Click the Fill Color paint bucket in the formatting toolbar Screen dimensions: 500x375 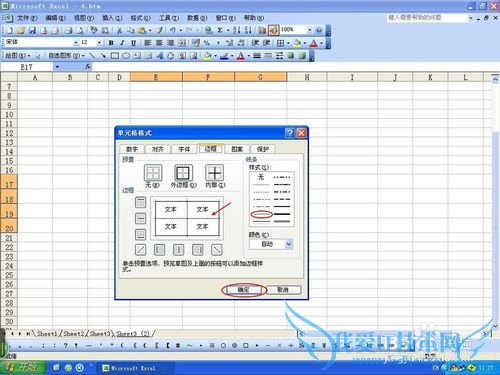coord(297,43)
